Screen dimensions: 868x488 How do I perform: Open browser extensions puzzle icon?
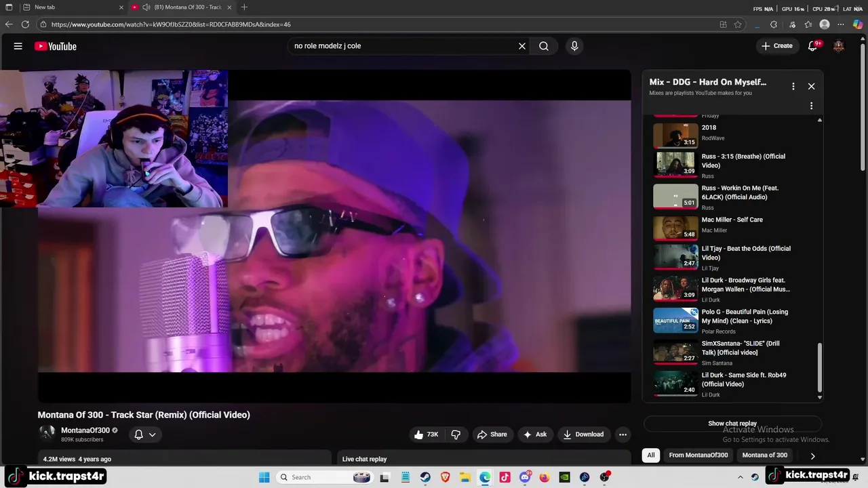coord(774,24)
